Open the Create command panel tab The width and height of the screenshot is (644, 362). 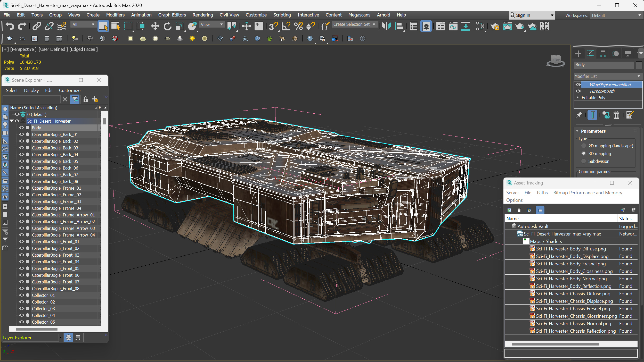(x=578, y=54)
